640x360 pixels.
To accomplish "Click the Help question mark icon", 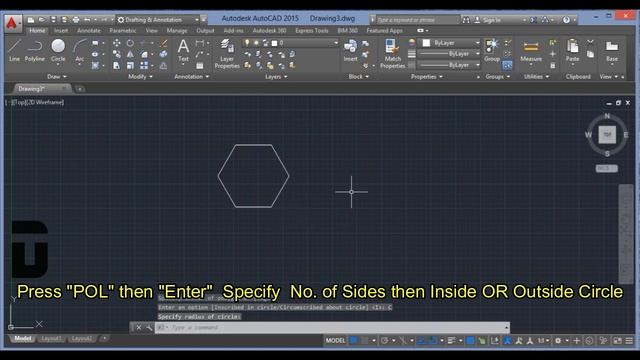I will pyautogui.click(x=566, y=20).
